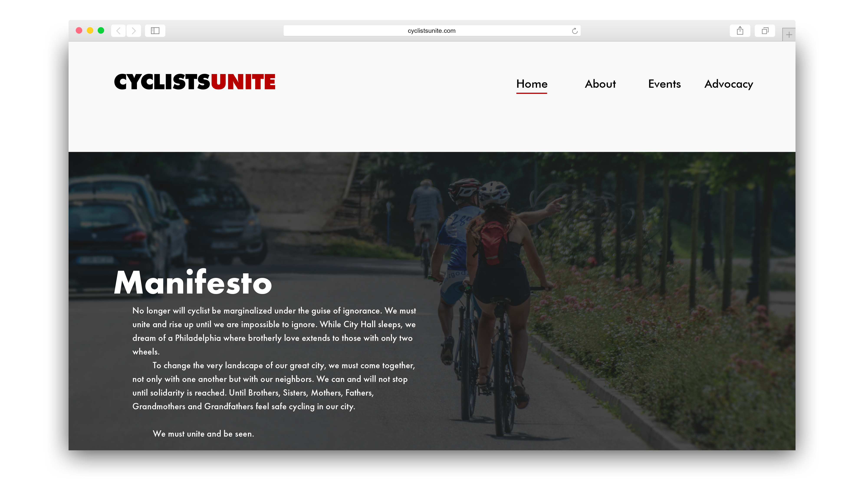Go to the Home nav item

(532, 84)
